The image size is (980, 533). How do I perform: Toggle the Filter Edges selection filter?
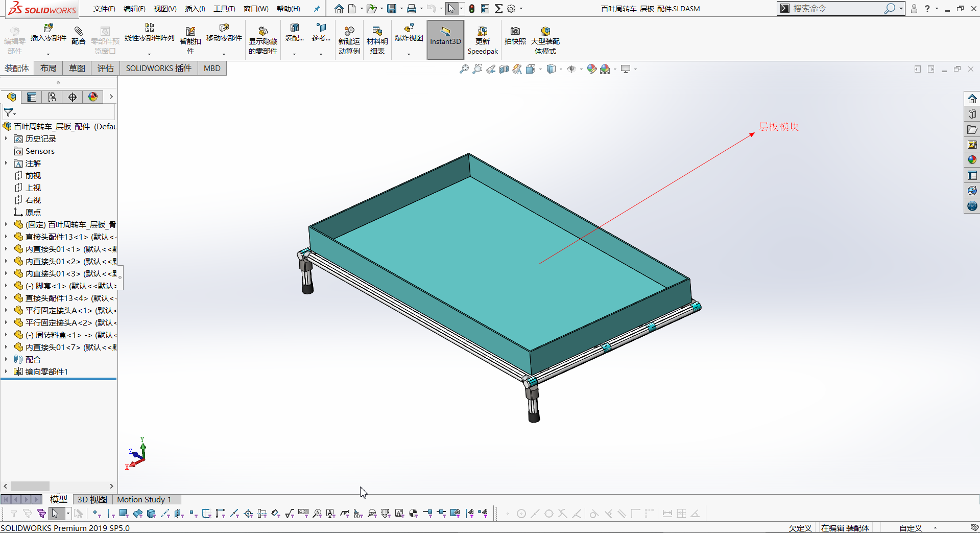click(111, 514)
